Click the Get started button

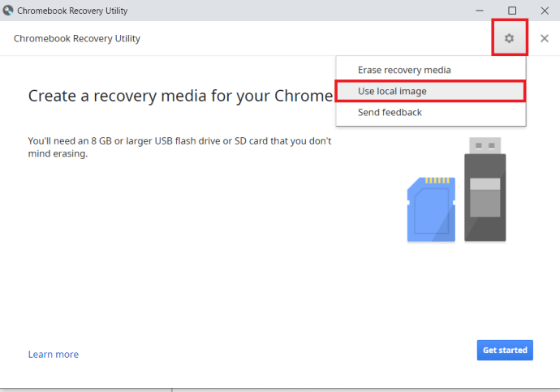505,351
